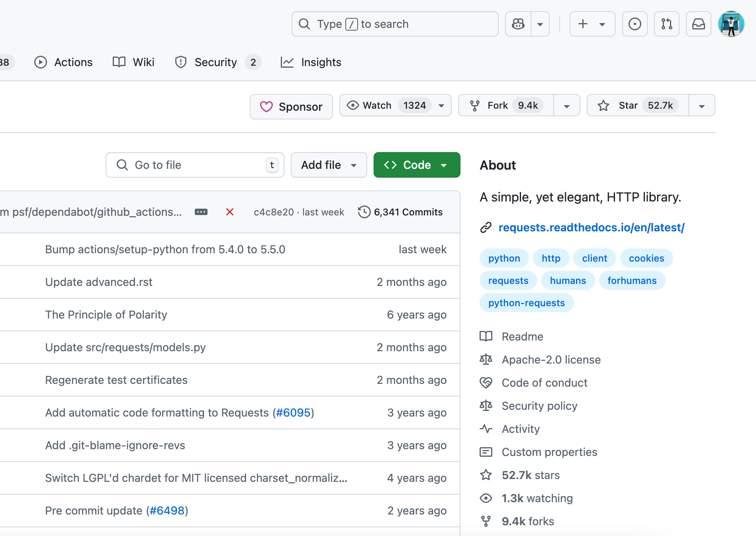The height and width of the screenshot is (536, 756).
Task: Switch to the Security tab
Action: (217, 62)
